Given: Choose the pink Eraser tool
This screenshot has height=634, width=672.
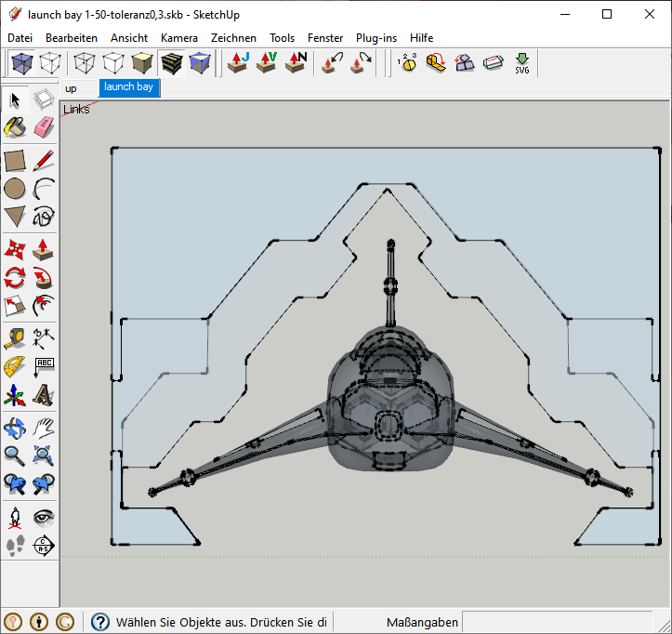Looking at the screenshot, I should pos(44,127).
